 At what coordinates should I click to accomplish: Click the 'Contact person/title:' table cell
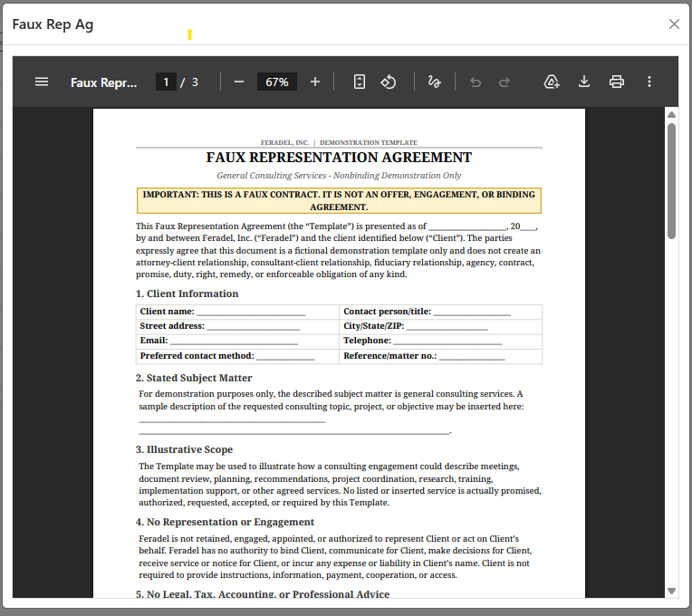tap(440, 312)
